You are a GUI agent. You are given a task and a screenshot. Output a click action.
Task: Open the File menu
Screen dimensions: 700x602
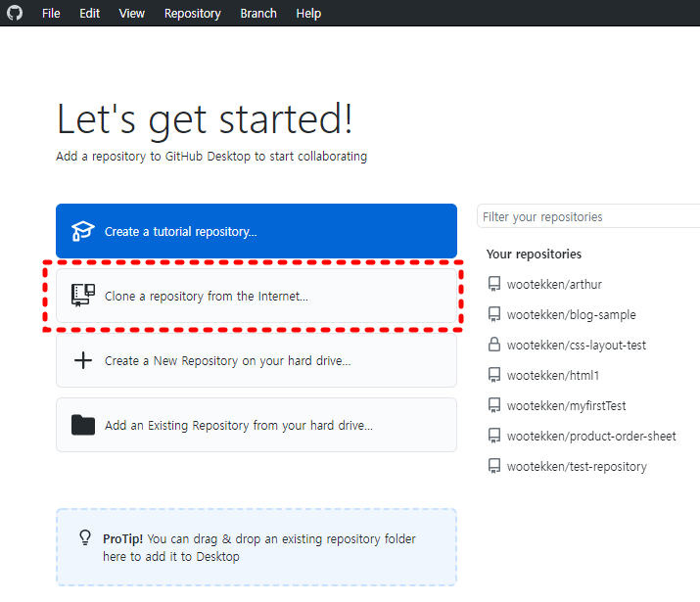tap(51, 14)
